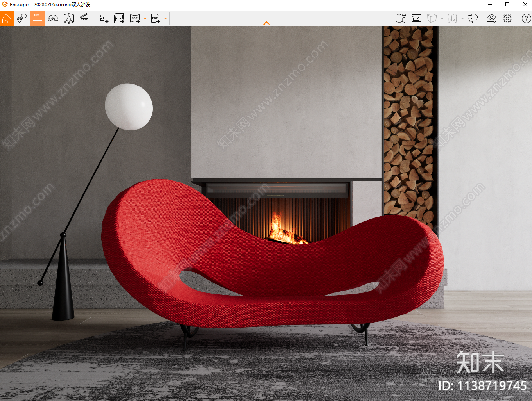Click the screenshot export icon
Image resolution: width=532 pixels, height=401 pixels.
point(104,18)
